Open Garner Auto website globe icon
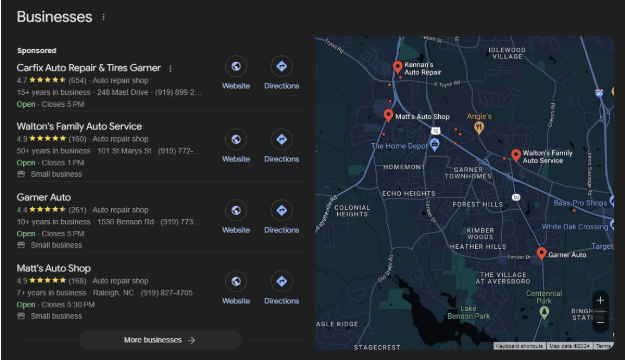 236,210
